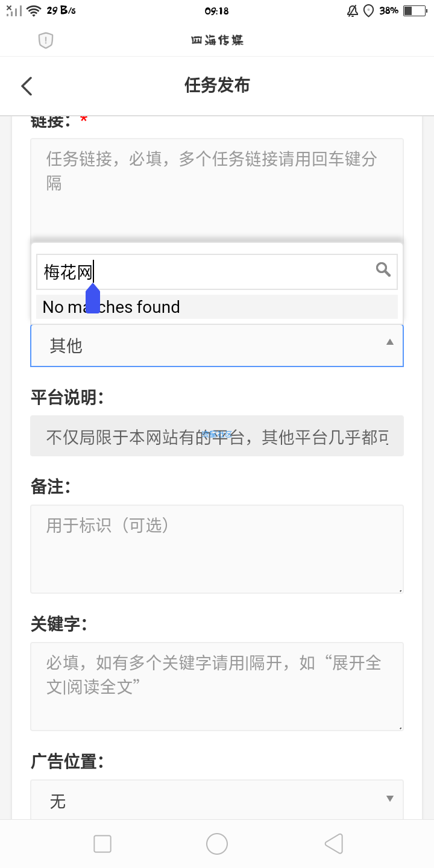Image resolution: width=434 pixels, height=868 pixels.
Task: Focus the 任务链接 textarea
Action: pos(217,187)
